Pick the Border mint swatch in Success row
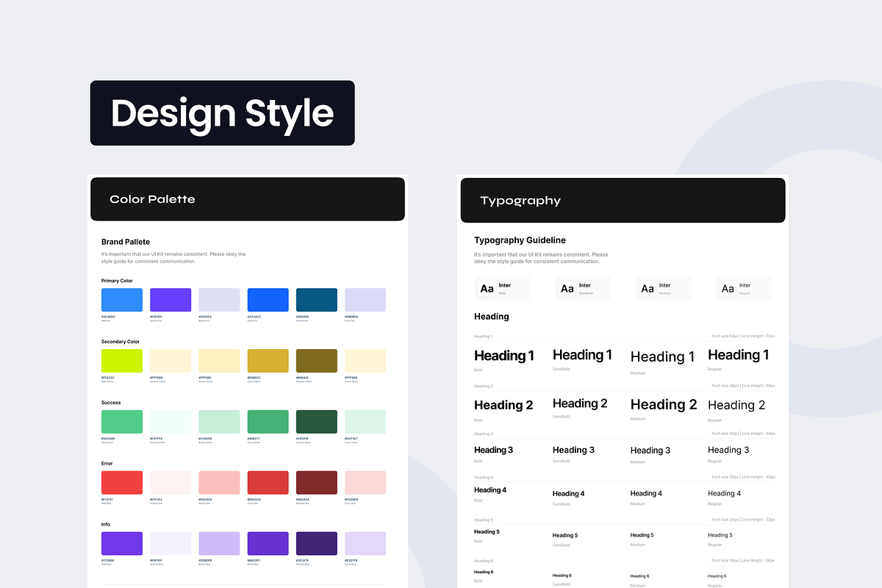 (219, 422)
